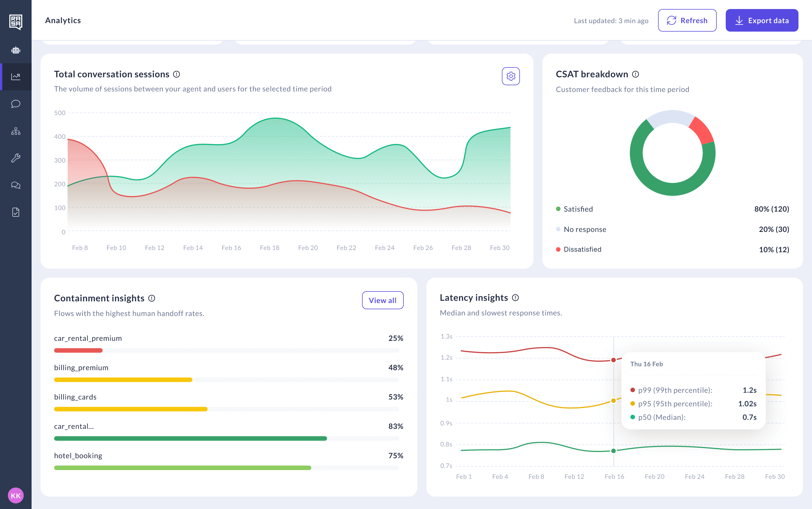Click the 10% (12) dissatisfied value
The width and height of the screenshot is (812, 509).
[x=774, y=249]
